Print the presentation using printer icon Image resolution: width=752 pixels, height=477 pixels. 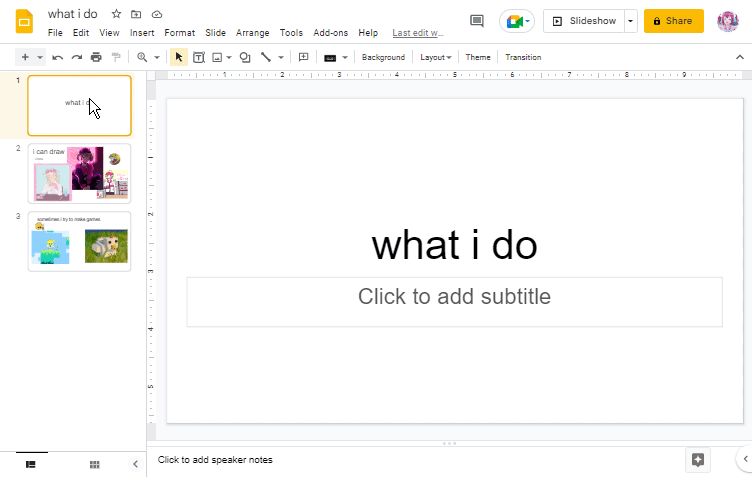(x=96, y=57)
